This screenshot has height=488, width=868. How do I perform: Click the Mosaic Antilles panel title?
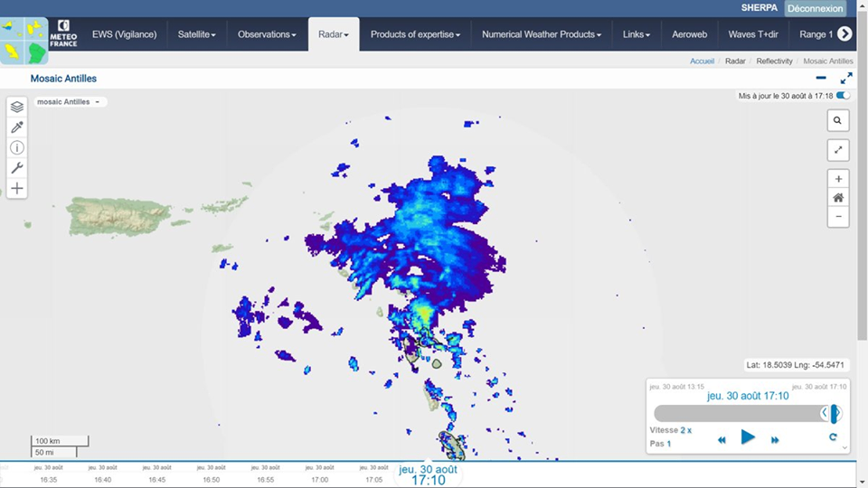pyautogui.click(x=63, y=79)
